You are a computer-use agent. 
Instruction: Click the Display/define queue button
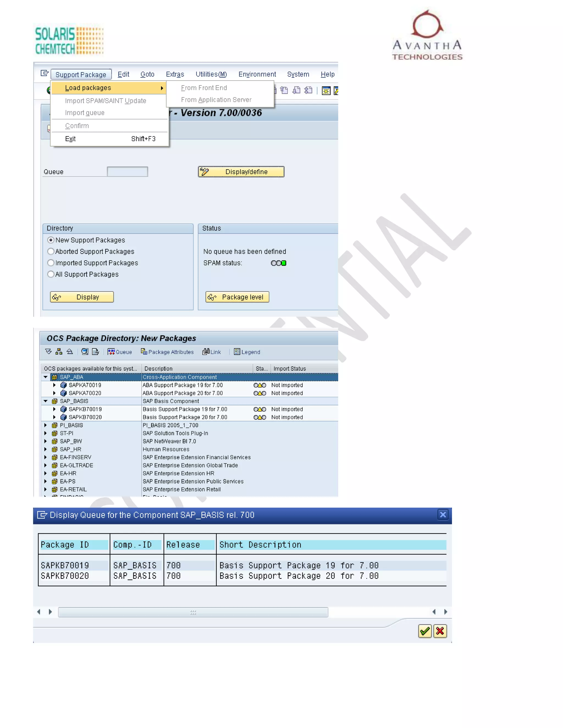click(241, 172)
